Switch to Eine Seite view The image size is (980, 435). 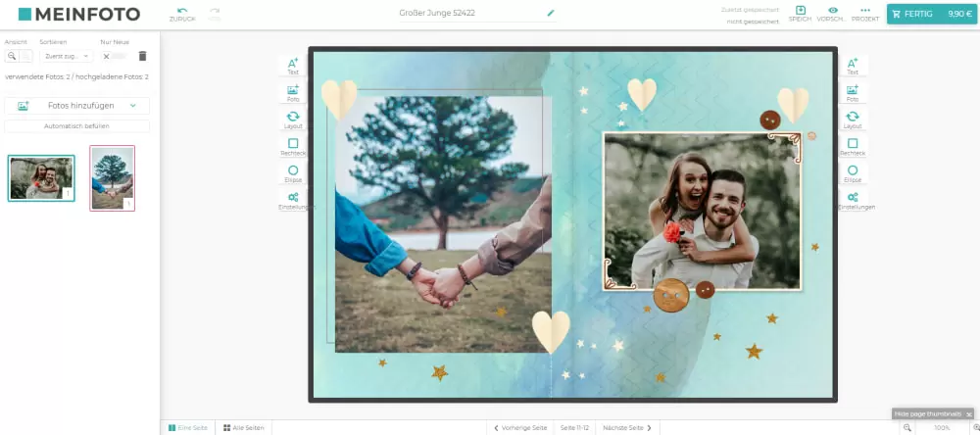[x=187, y=428]
